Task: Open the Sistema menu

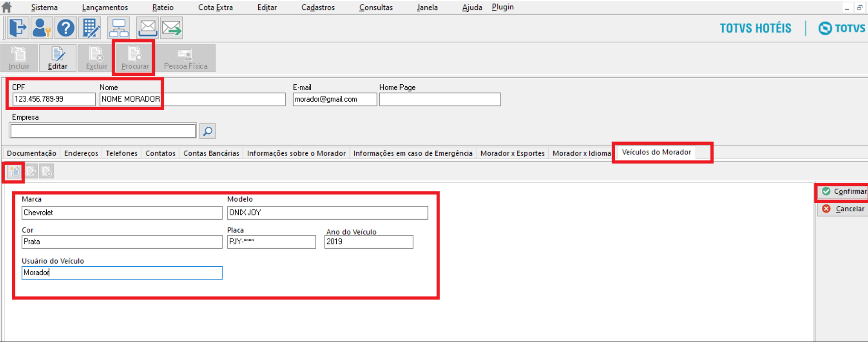Action: tap(44, 7)
